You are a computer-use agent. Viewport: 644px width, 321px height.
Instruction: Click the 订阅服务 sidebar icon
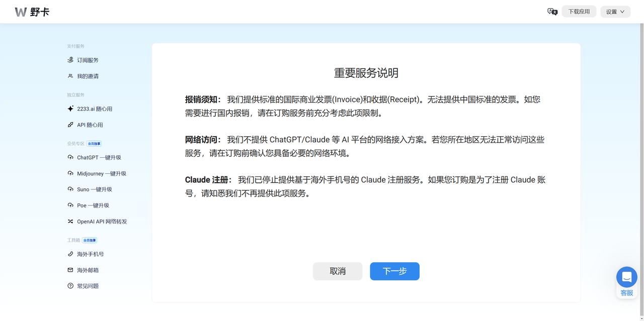70,60
